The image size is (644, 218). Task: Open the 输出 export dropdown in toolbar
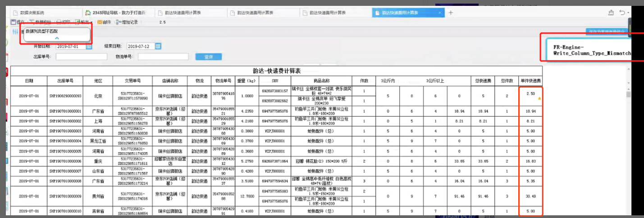pyautogui.click(x=84, y=22)
